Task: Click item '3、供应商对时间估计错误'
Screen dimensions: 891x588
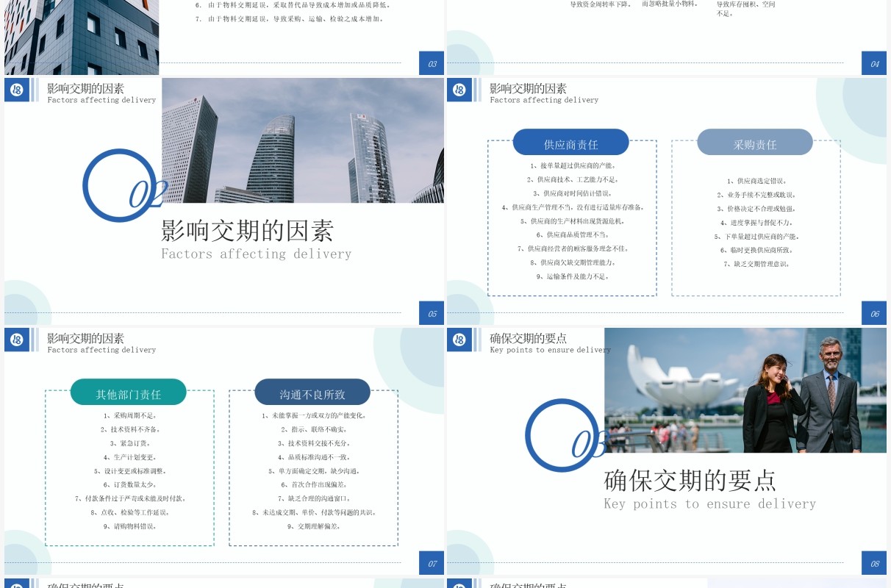Action: [572, 193]
